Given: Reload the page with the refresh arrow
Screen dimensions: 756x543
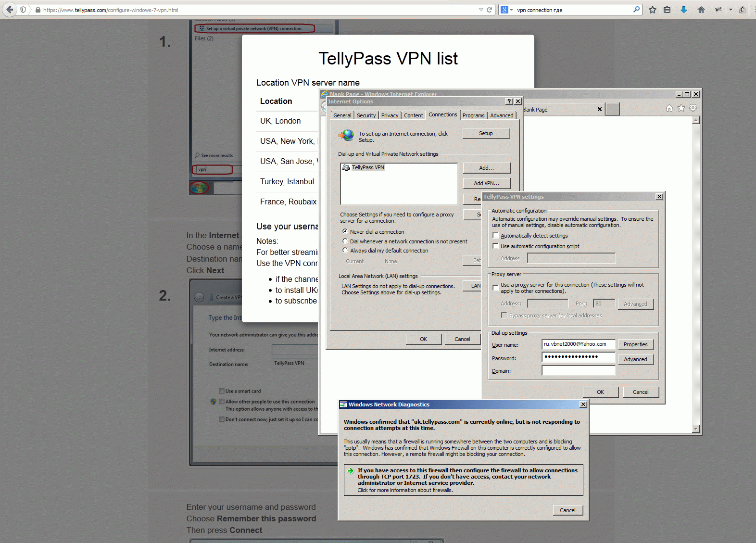Looking at the screenshot, I should (490, 10).
